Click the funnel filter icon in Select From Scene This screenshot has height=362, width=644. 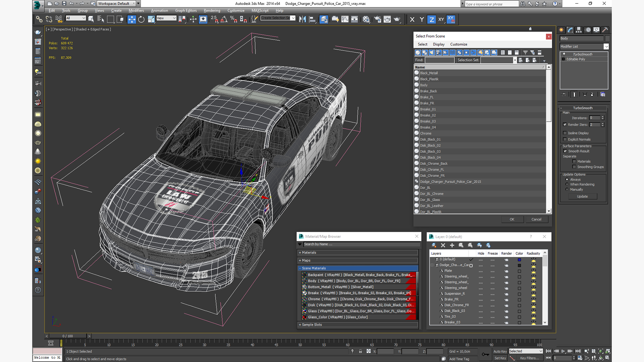pyautogui.click(x=526, y=53)
